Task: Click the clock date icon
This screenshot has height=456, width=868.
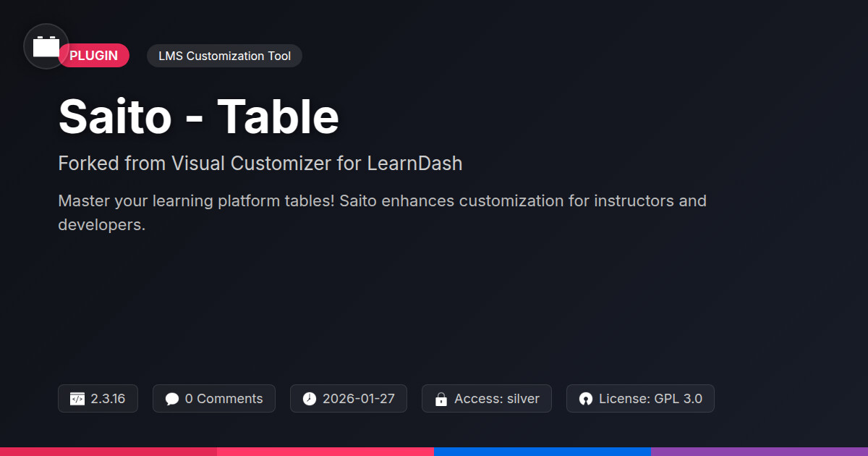Action: click(x=310, y=399)
